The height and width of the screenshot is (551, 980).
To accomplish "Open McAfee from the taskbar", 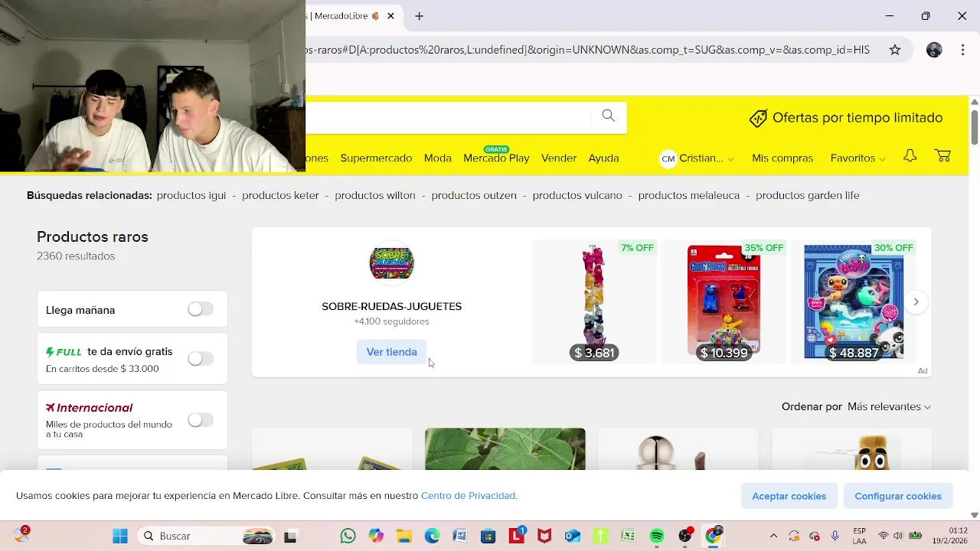I will (544, 536).
